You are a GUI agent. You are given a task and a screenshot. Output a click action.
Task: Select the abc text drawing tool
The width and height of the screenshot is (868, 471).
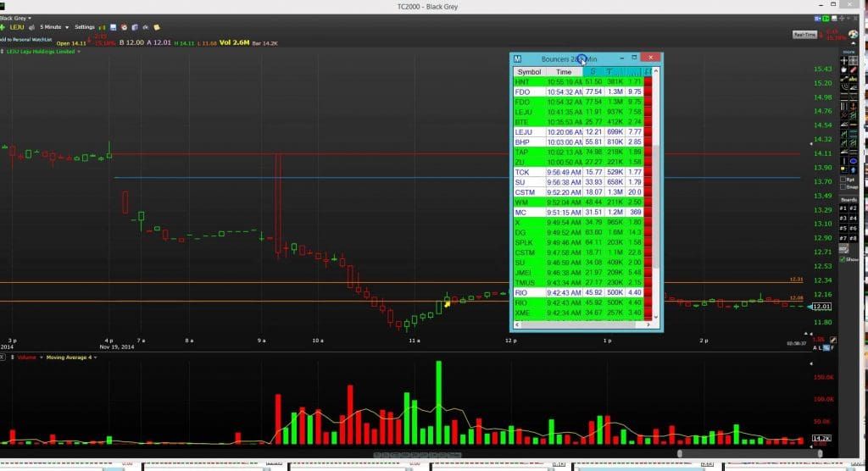click(x=853, y=79)
